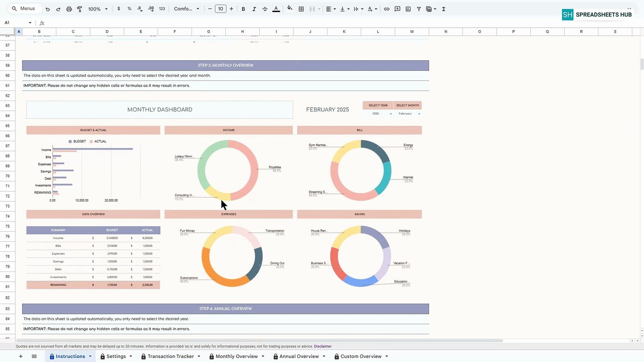Switch to the Monthly Overview tab

click(x=236, y=356)
